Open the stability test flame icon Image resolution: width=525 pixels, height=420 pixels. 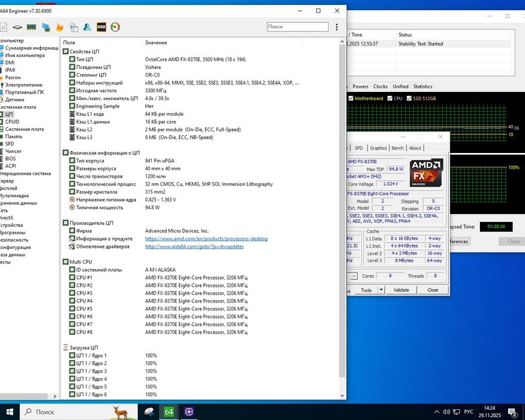(x=59, y=27)
